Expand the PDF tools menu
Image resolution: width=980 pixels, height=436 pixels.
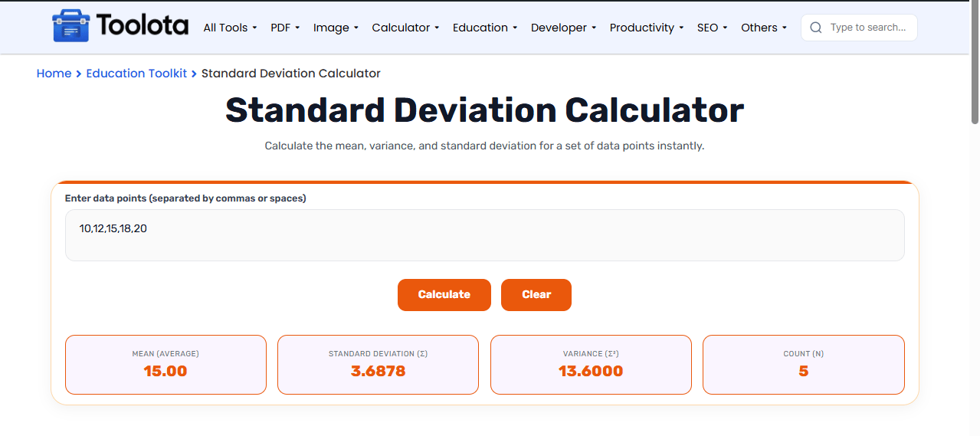coord(285,28)
